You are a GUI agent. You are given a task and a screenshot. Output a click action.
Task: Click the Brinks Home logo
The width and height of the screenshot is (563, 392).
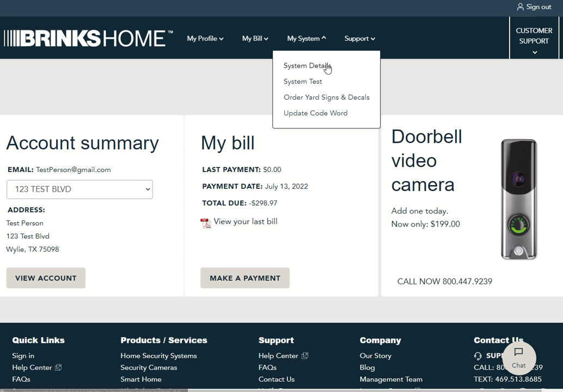click(88, 39)
